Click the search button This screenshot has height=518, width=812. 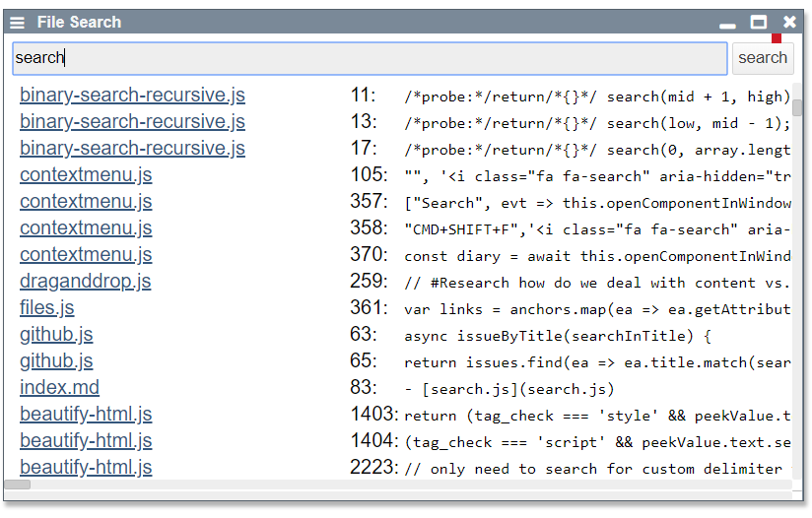763,58
